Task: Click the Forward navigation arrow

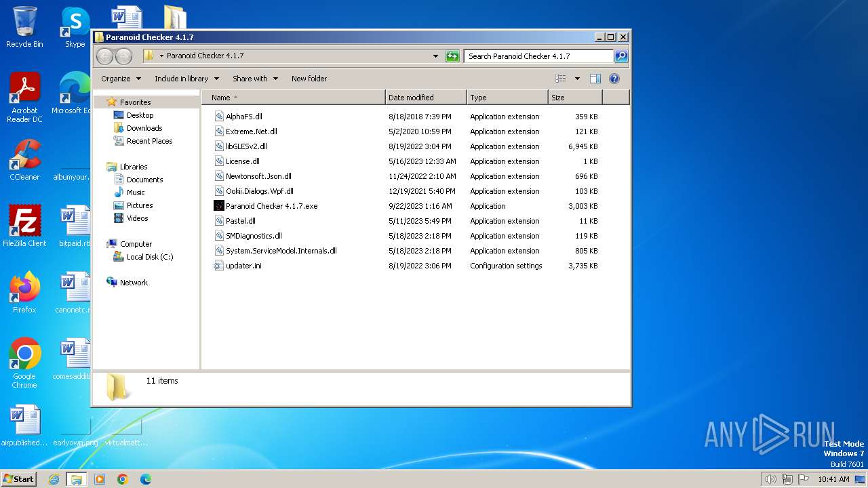Action: click(x=123, y=56)
